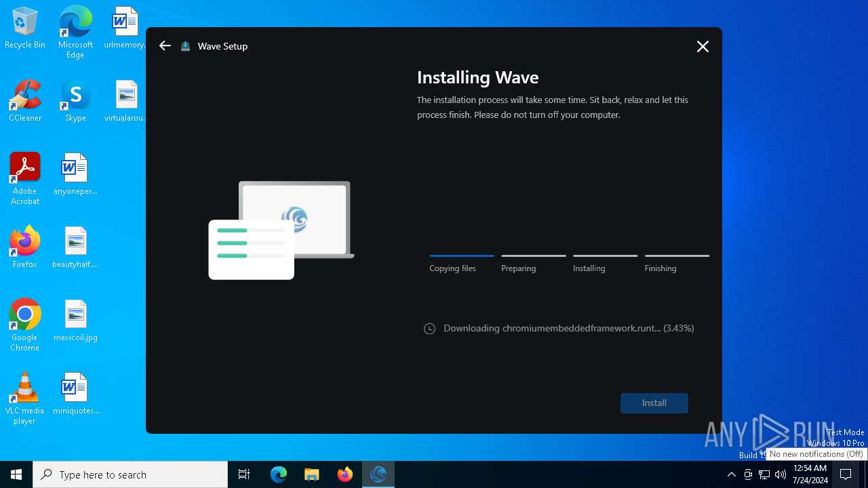Open the Action Center notifications icon
Viewport: 868px width, 488px height.
click(x=846, y=474)
